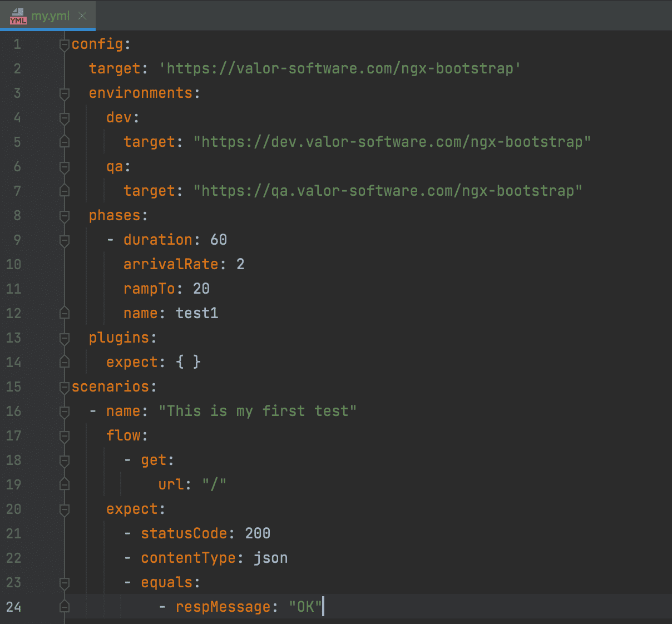Fold the flow block on line 17
The image size is (672, 624).
coord(65,436)
